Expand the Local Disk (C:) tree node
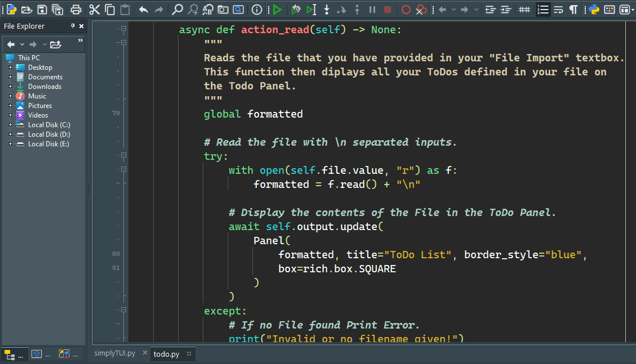This screenshot has width=636, height=364. tap(10, 124)
